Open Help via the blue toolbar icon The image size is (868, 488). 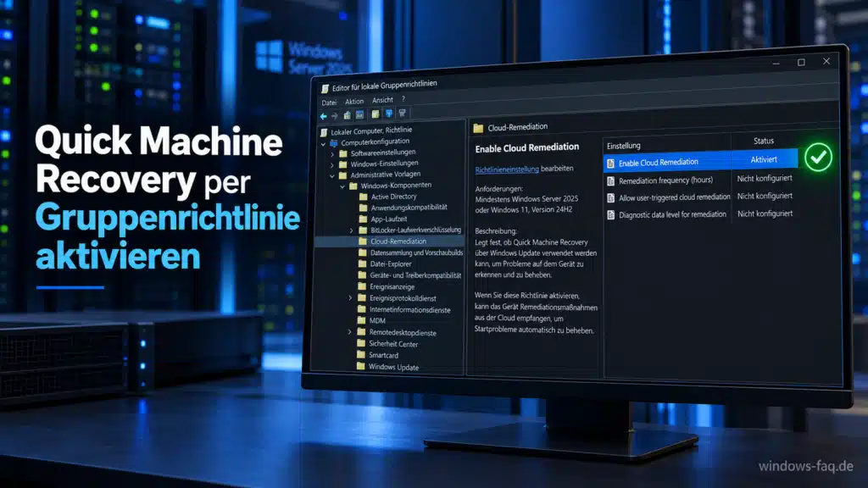pos(389,114)
